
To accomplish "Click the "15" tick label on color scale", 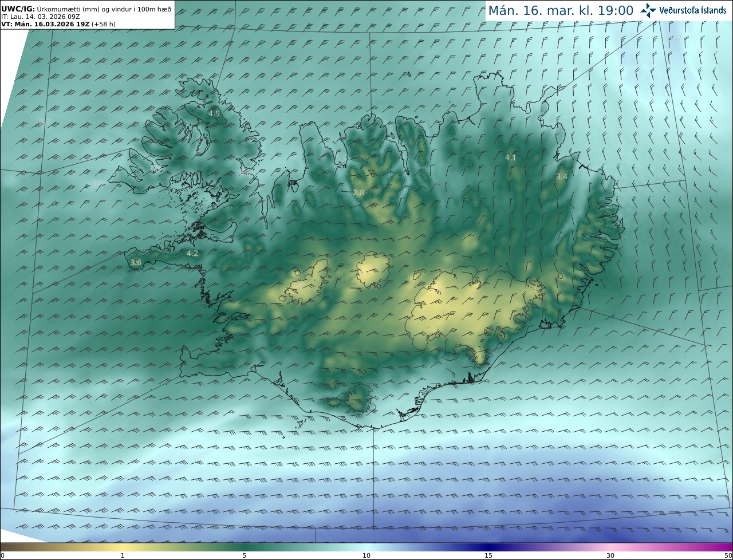I will click(x=488, y=555).
